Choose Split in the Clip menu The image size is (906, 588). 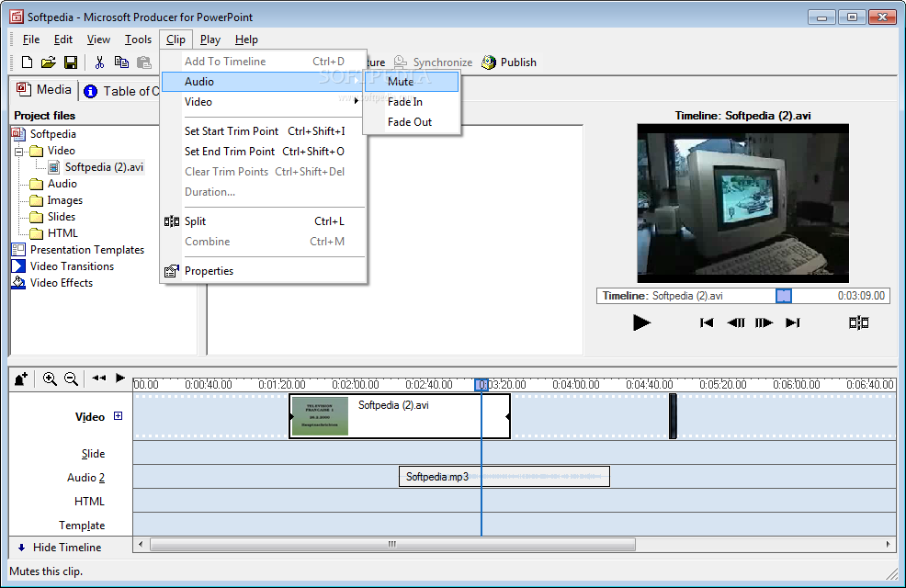click(264, 221)
